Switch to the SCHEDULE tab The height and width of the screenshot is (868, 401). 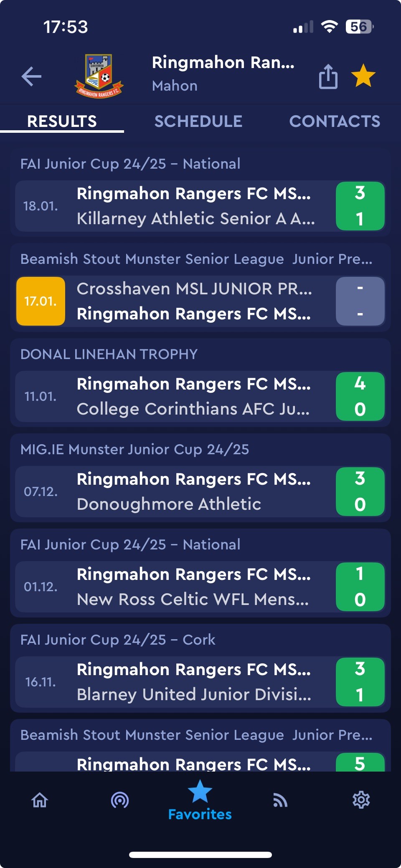[x=198, y=121]
